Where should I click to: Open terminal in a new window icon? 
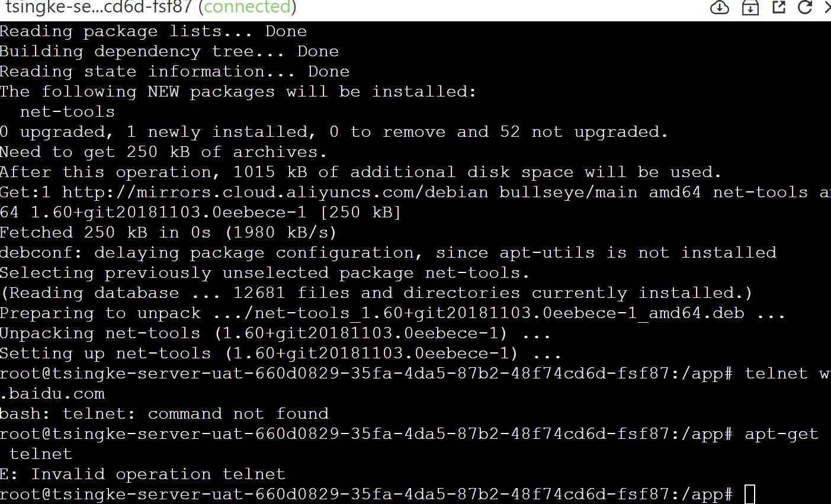coord(779,7)
